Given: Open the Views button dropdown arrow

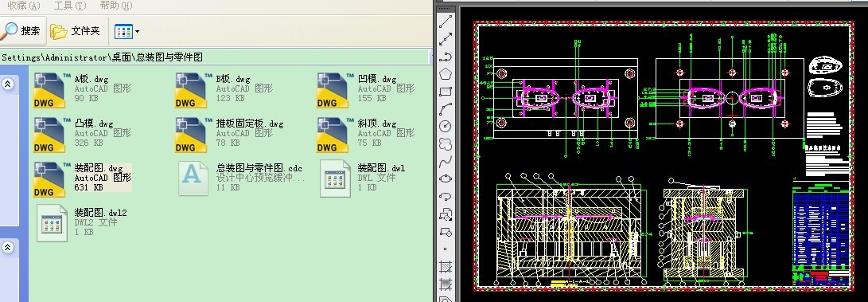Looking at the screenshot, I should [137, 32].
